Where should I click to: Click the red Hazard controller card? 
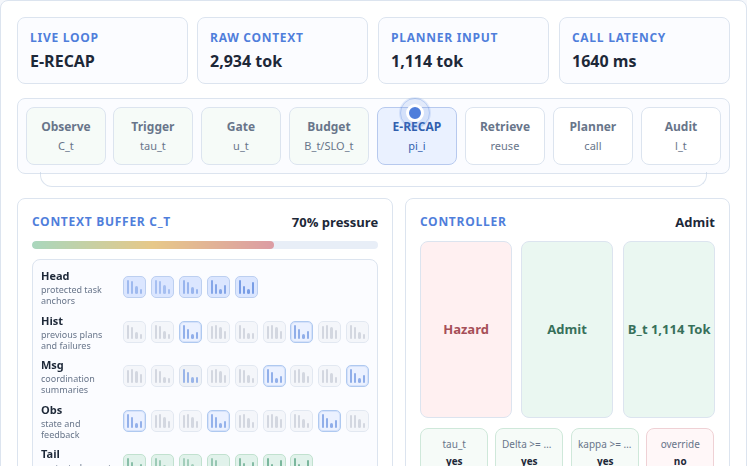pyautogui.click(x=466, y=329)
